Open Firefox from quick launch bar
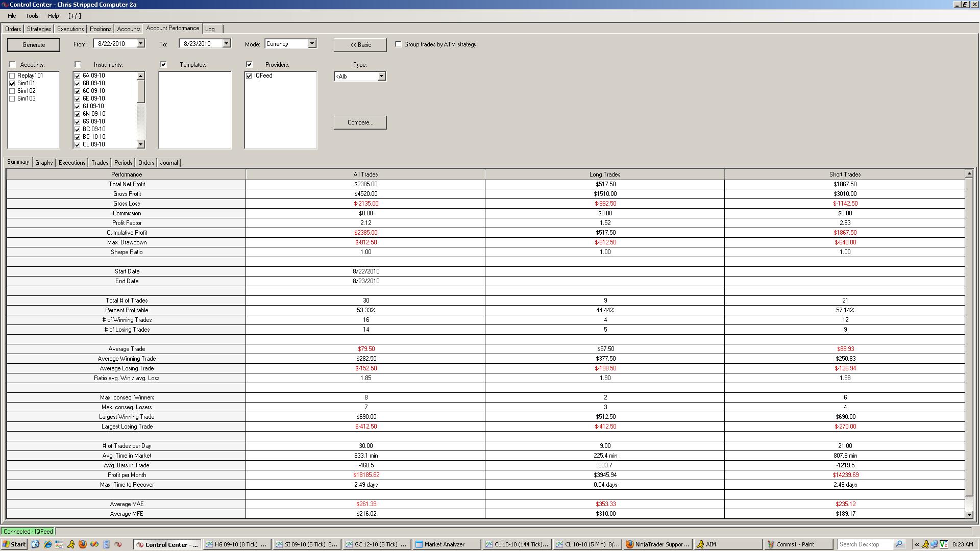This screenshot has width=980, height=551. click(82, 544)
